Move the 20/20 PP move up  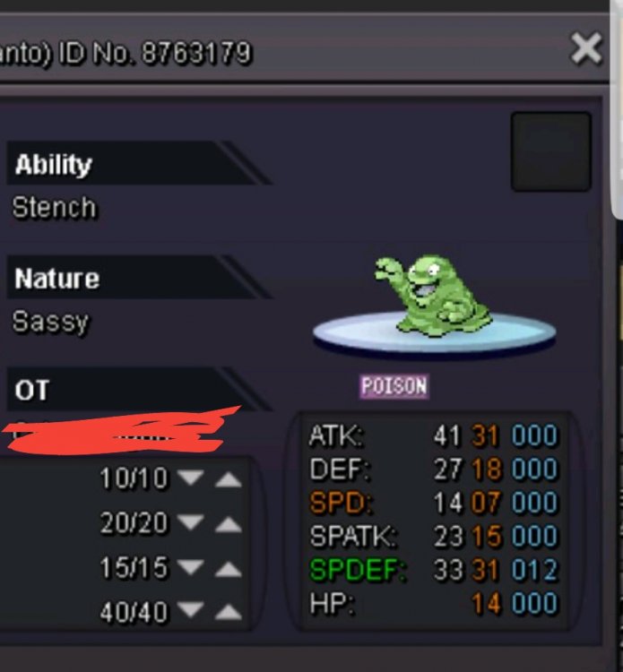point(228,524)
